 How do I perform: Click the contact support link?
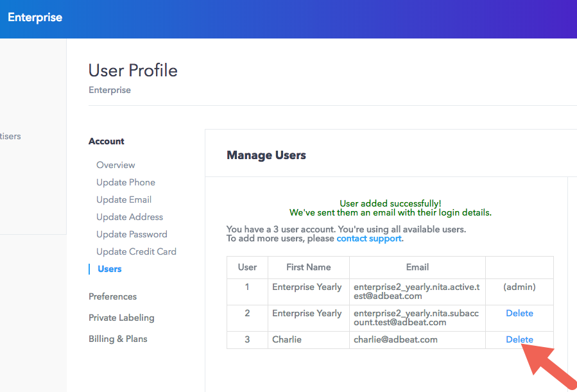click(x=369, y=238)
